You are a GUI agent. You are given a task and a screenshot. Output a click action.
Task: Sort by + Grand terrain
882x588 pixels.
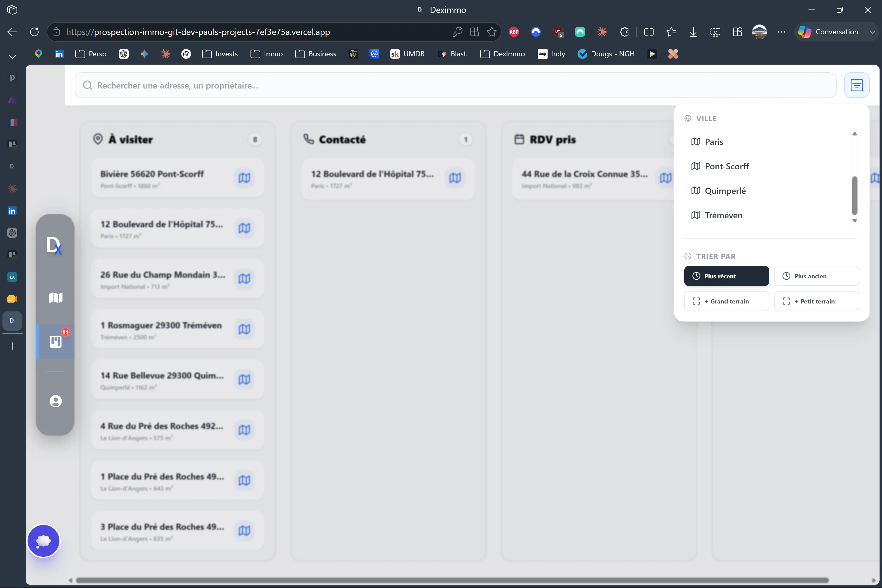pyautogui.click(x=726, y=301)
